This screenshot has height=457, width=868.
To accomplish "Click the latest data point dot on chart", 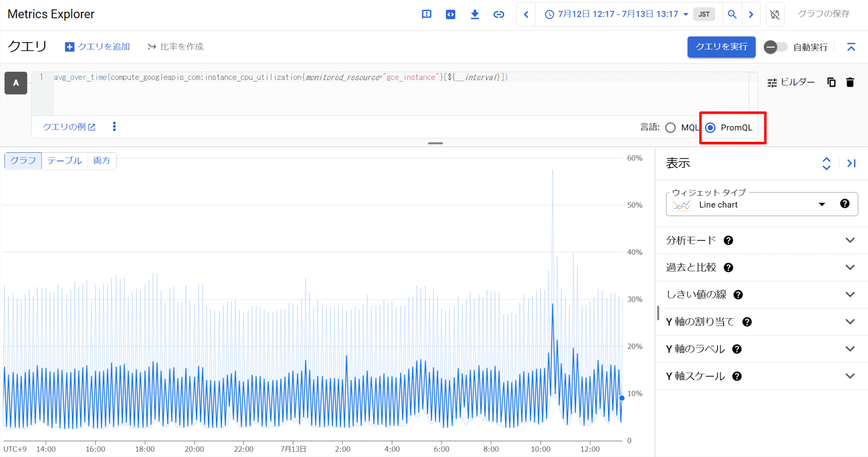I will [621, 398].
